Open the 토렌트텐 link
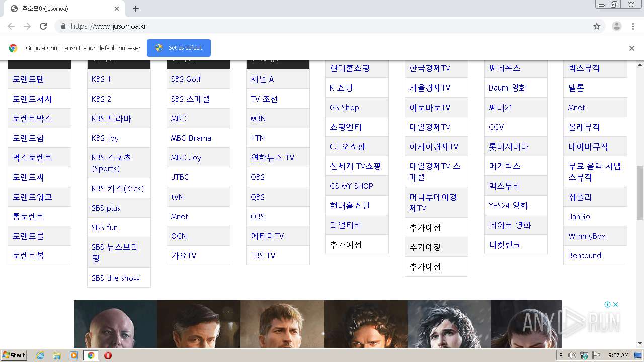The height and width of the screenshot is (362, 644). point(28,79)
